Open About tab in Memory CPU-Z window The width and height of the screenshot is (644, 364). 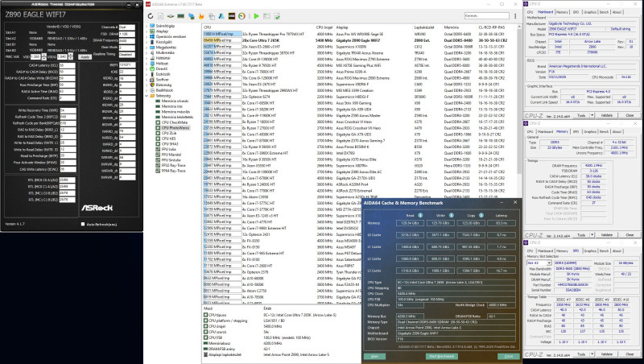pos(617,132)
